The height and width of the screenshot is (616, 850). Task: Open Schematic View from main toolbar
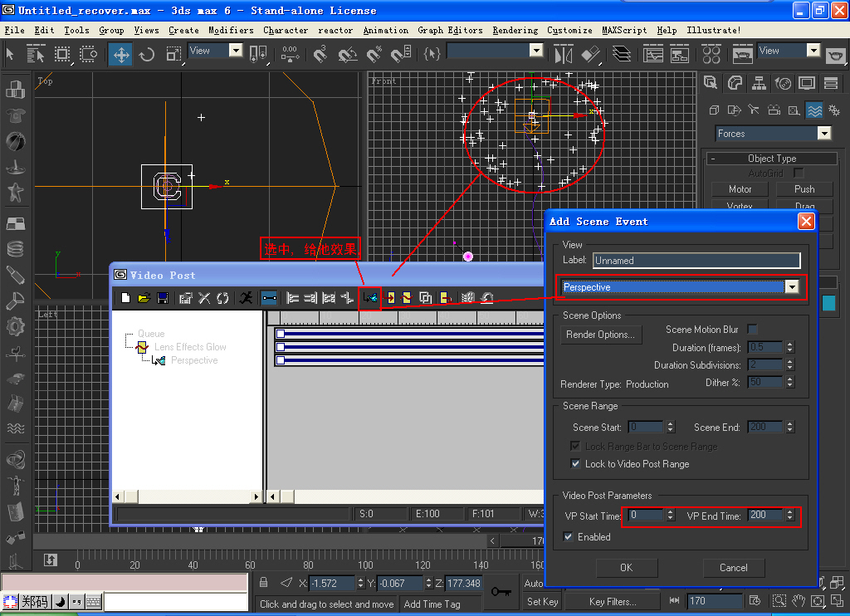[679, 54]
